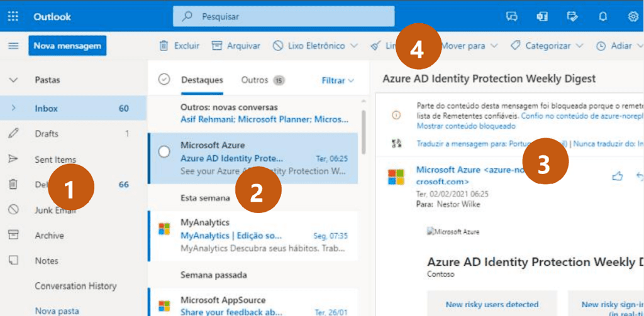Click the Microsoft Azure sender logo avatar
The image size is (644, 316).
point(396,177)
